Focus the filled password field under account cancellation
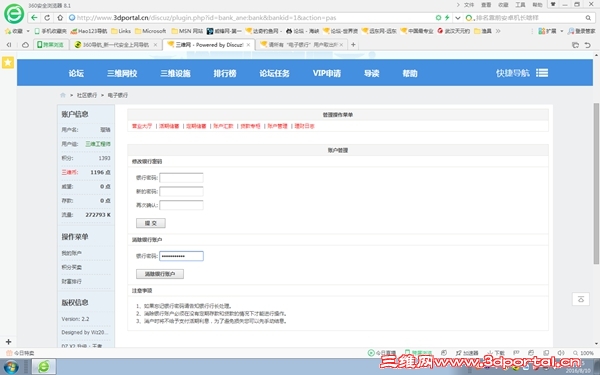Viewport: 600px width, 375px height. point(181,256)
